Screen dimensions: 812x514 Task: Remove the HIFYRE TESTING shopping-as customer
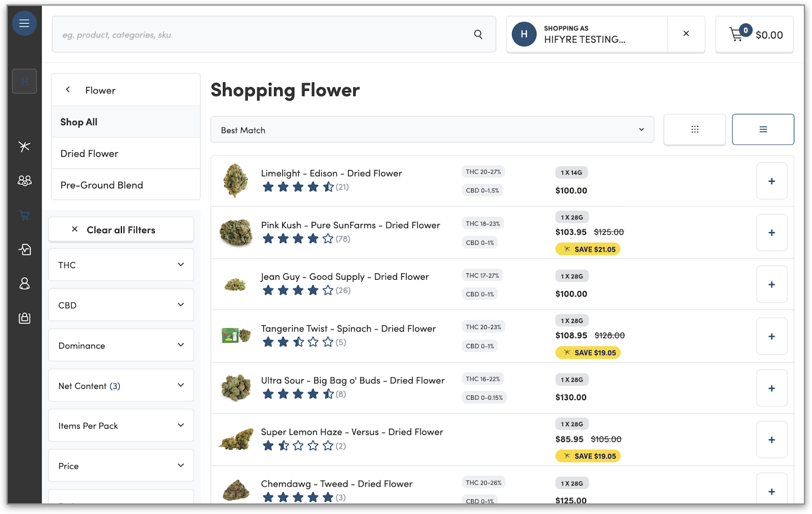point(686,34)
